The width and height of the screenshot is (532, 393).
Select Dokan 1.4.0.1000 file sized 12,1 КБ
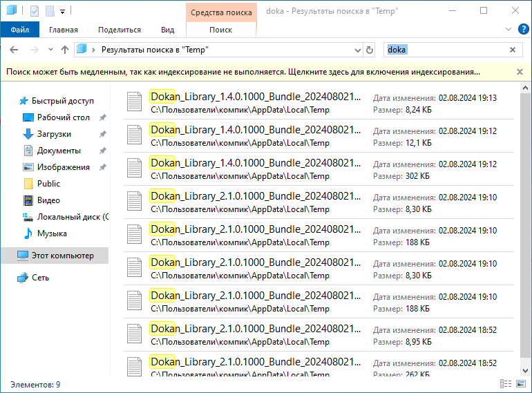pyautogui.click(x=319, y=136)
